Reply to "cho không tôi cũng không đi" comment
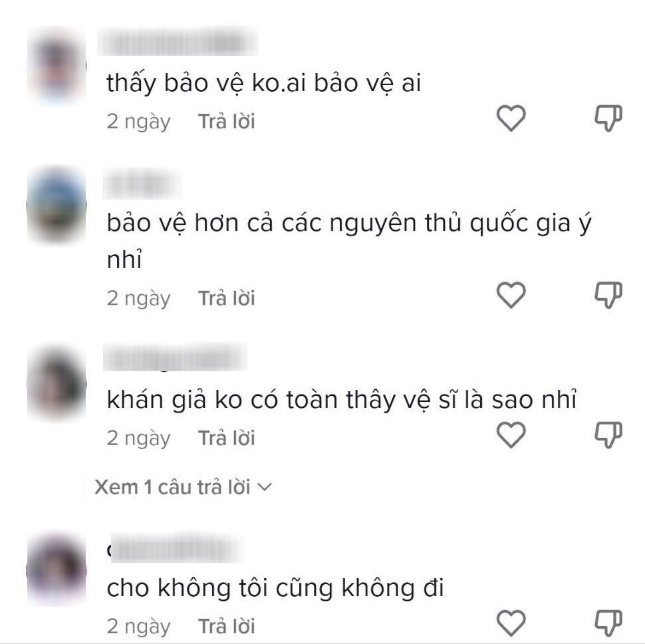 [227, 626]
